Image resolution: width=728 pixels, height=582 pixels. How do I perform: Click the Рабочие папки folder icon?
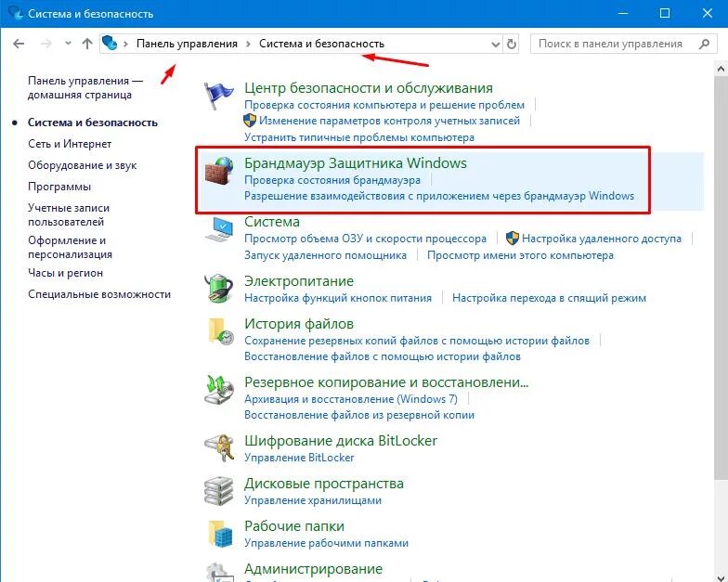tap(220, 534)
